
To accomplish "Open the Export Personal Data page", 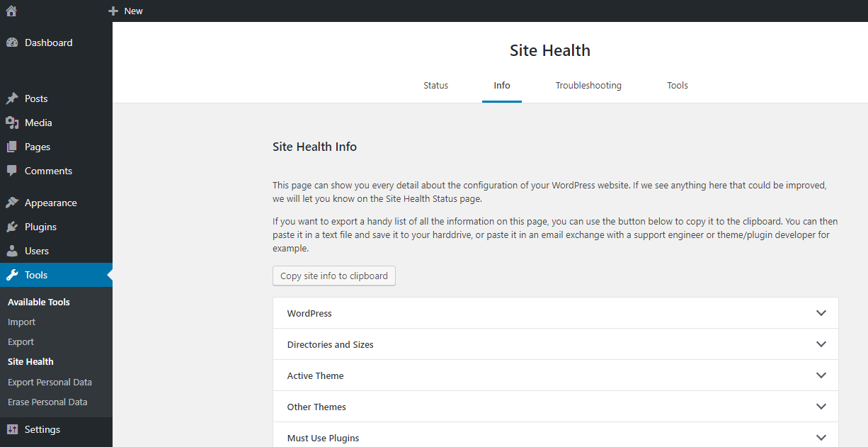I will (x=50, y=381).
